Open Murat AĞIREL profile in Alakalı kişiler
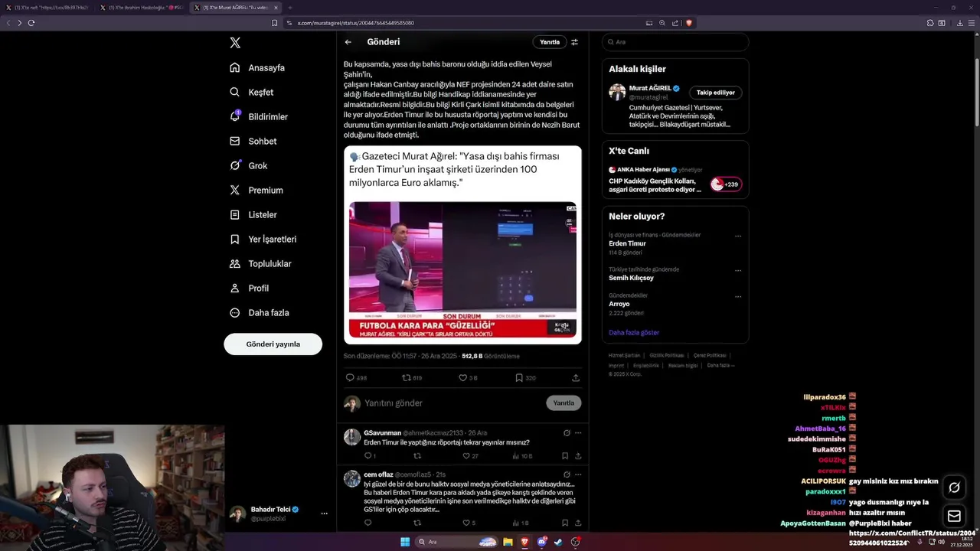This screenshot has width=980, height=551. (x=649, y=88)
